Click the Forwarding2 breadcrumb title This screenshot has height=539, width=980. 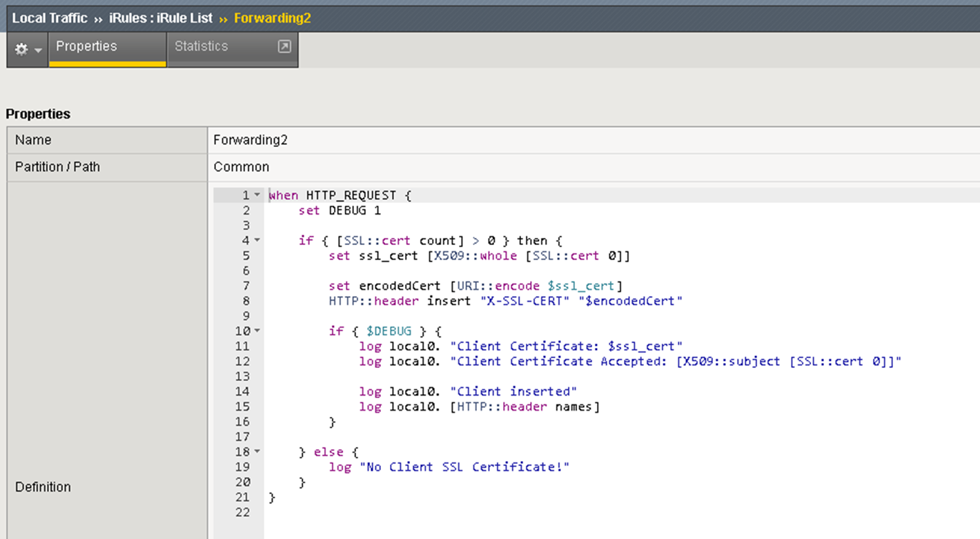(272, 18)
